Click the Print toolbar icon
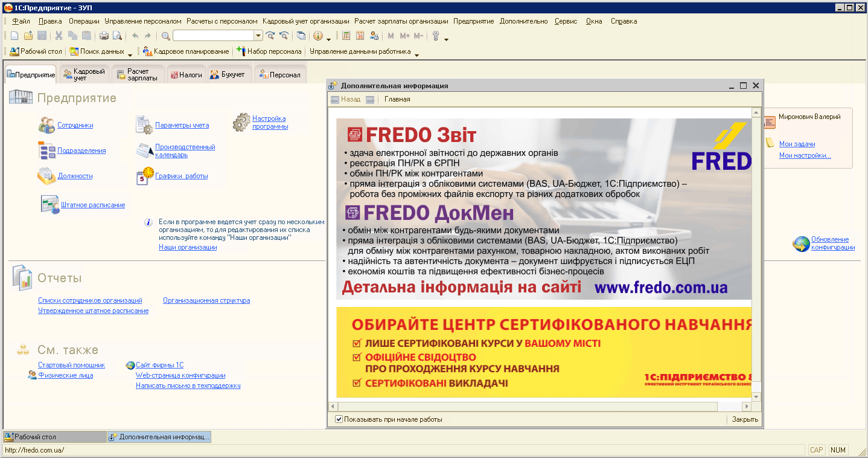The image size is (868, 458). click(x=104, y=36)
